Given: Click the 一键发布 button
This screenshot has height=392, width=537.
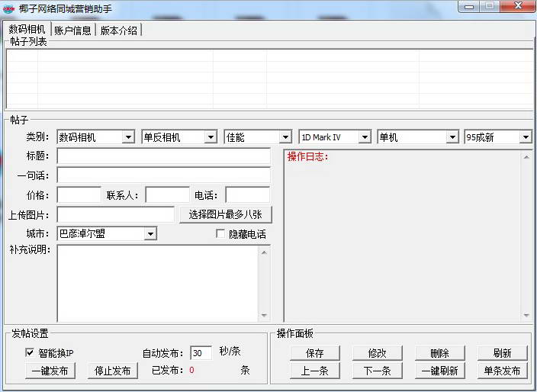Looking at the screenshot, I should 51,371.
